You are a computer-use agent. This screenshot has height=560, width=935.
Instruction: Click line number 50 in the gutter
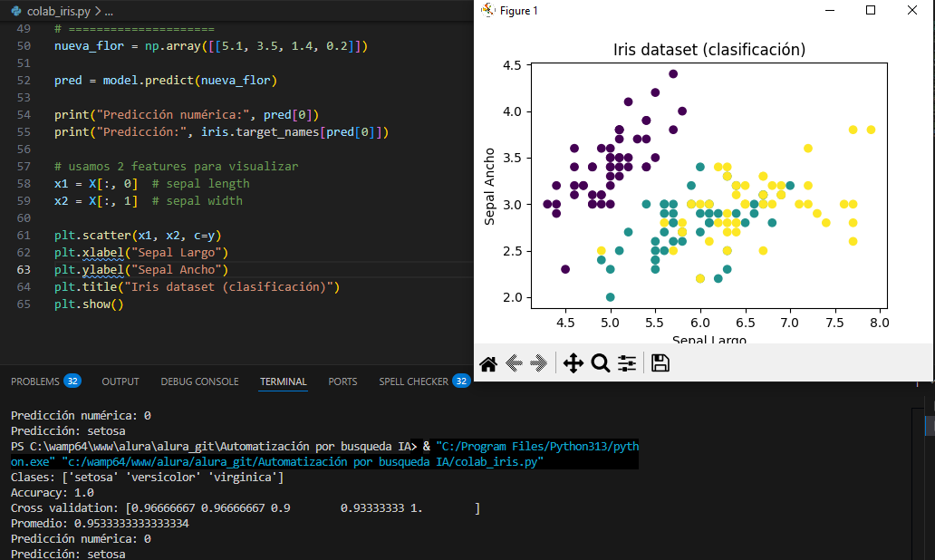(x=24, y=46)
